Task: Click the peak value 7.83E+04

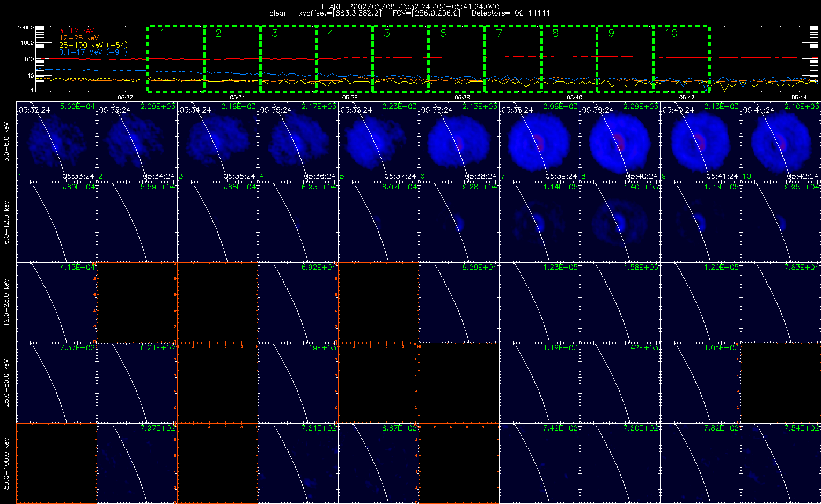Action: (802, 268)
